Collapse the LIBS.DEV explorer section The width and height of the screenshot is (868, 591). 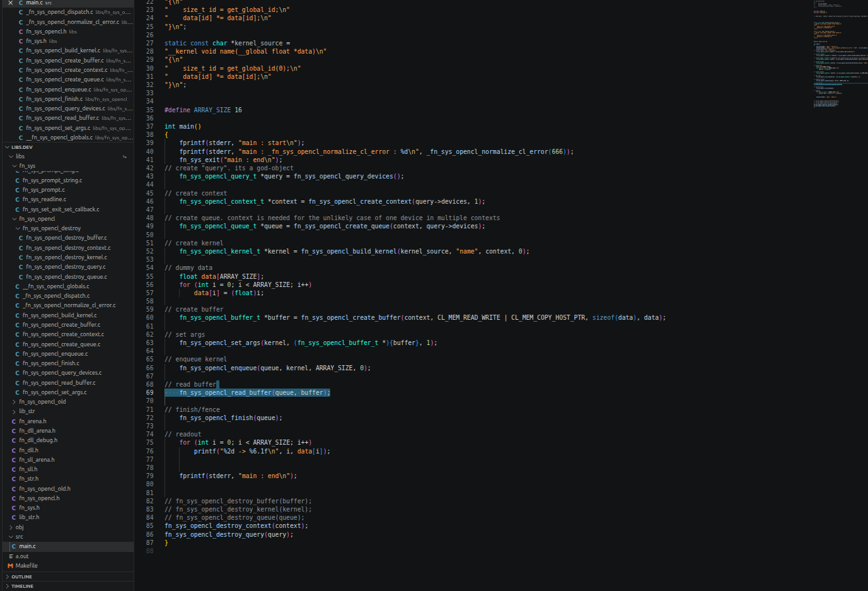coord(7,147)
